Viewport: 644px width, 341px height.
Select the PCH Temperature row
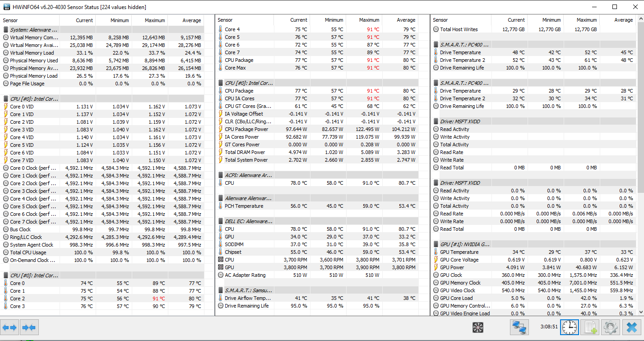[244, 206]
